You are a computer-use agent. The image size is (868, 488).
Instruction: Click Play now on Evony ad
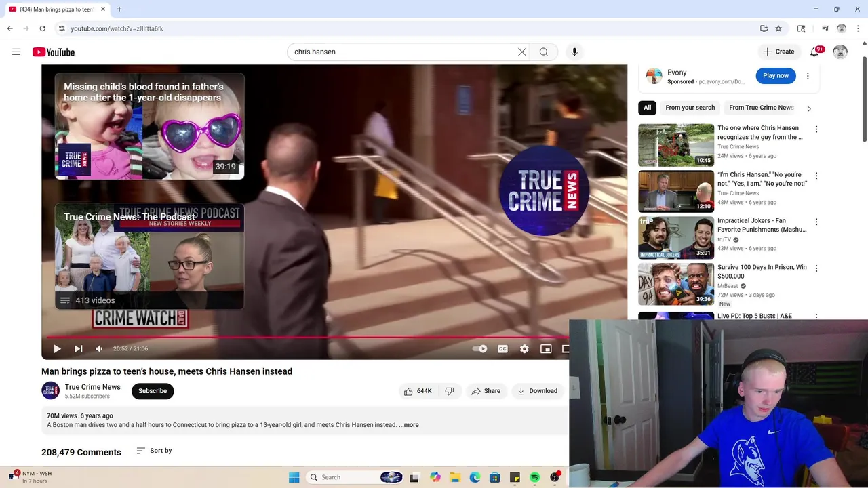coord(776,75)
